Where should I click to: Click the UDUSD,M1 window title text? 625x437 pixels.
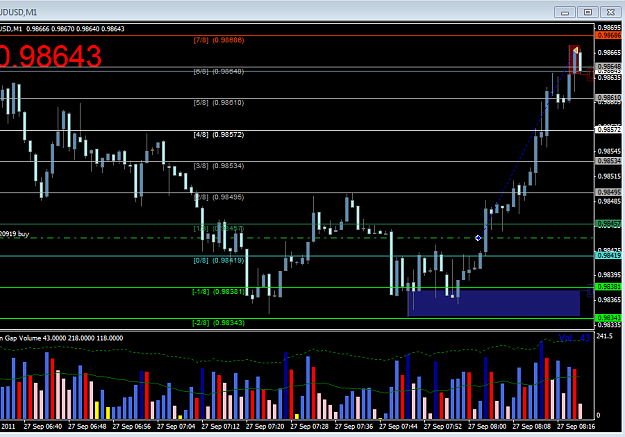(x=18, y=12)
